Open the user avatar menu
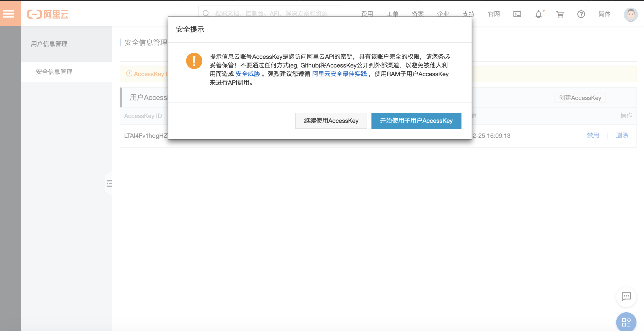Image resolution: width=644 pixels, height=331 pixels. click(631, 14)
